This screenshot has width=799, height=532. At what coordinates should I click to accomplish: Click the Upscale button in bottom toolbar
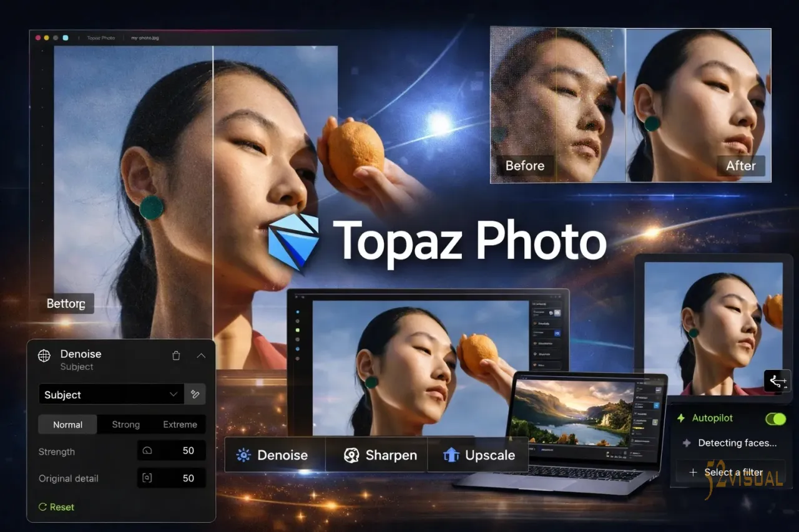pos(479,455)
